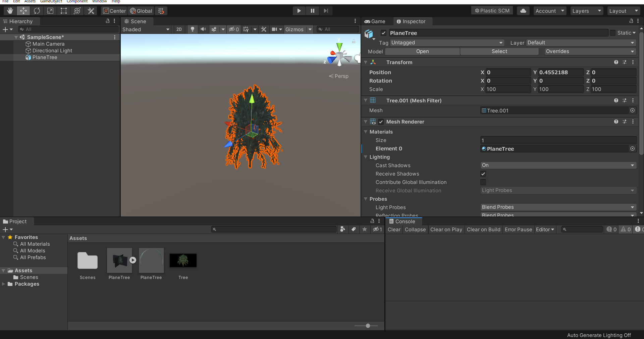Image resolution: width=644 pixels, height=339 pixels.
Task: Select the Rotate tool
Action: tap(37, 11)
